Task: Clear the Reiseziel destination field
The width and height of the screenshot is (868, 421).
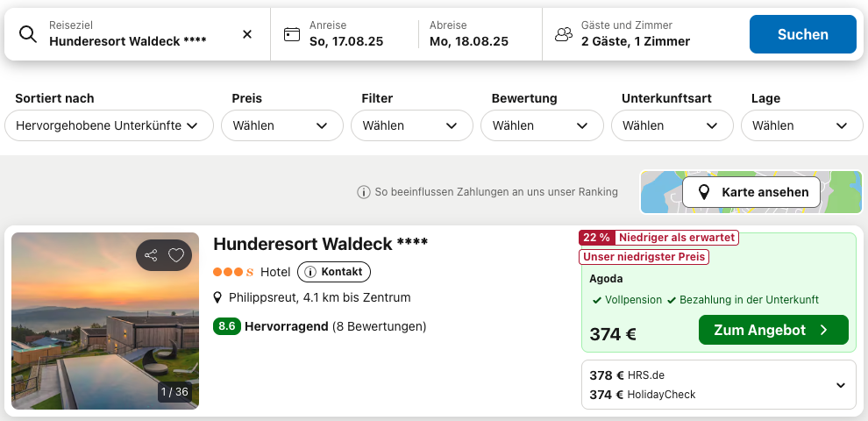Action: click(247, 34)
